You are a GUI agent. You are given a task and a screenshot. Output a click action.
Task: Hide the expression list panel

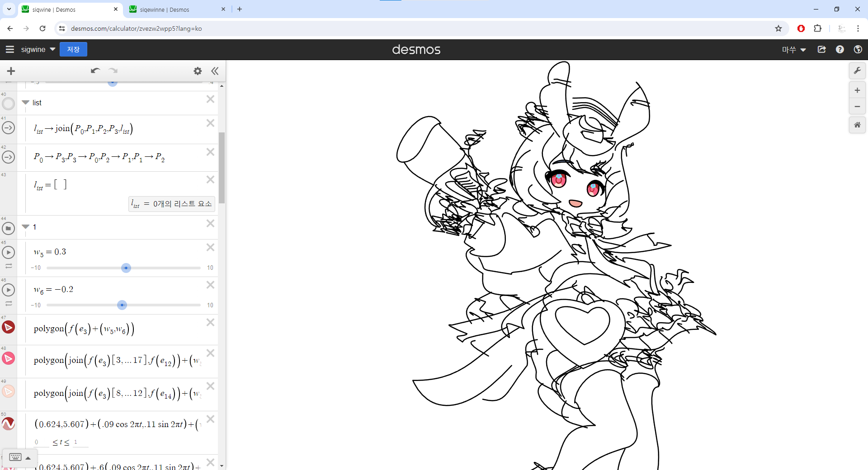click(x=215, y=71)
